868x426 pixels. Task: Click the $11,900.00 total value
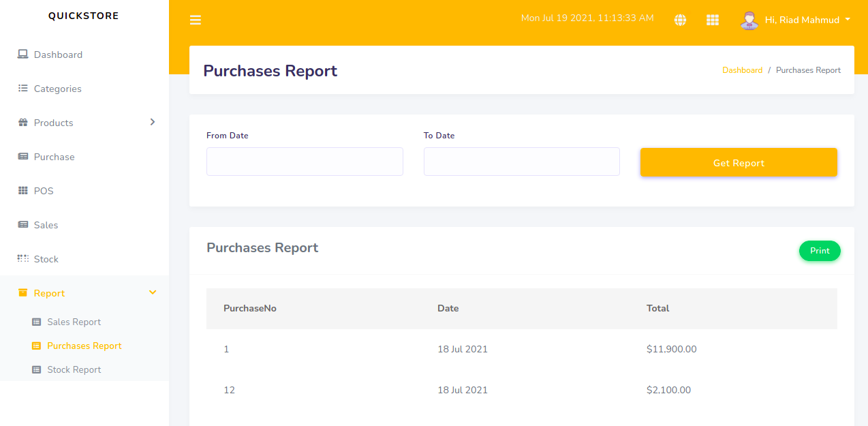tap(672, 349)
